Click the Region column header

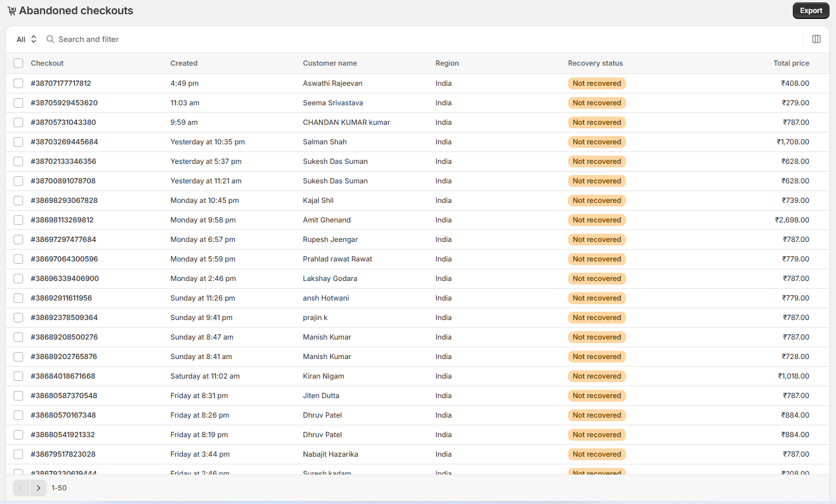coord(447,63)
